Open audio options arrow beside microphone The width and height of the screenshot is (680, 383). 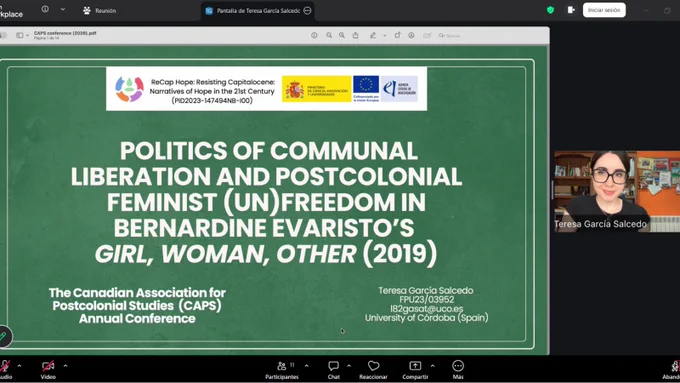pos(19,366)
